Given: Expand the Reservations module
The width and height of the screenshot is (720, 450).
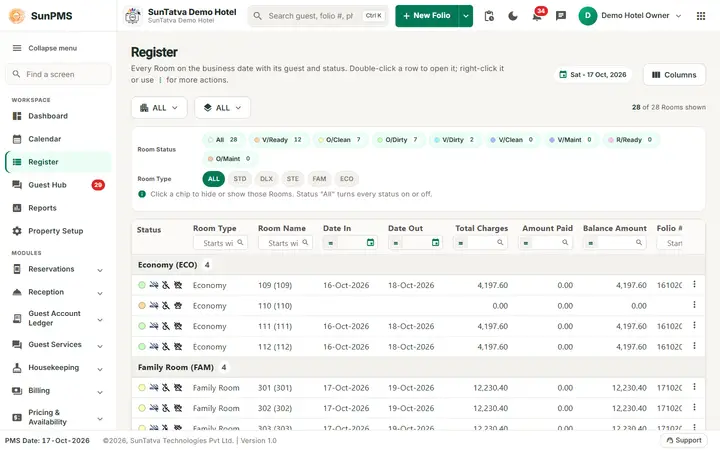Looking at the screenshot, I should (58, 269).
